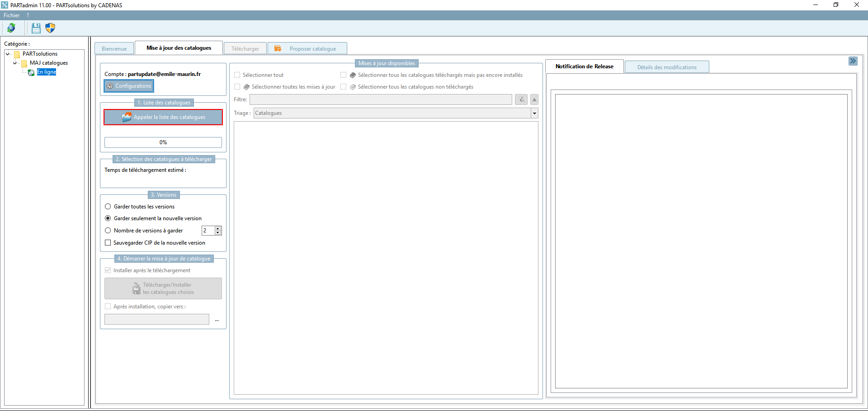Click the PARTsolutions folder icon
Image resolution: width=868 pixels, height=411 pixels.
pyautogui.click(x=17, y=54)
